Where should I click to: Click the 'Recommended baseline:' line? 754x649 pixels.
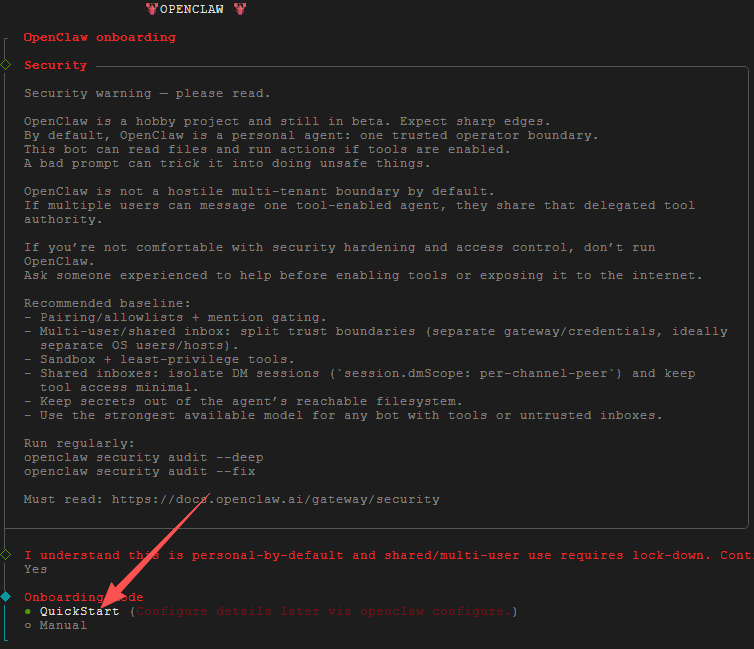(x=107, y=303)
